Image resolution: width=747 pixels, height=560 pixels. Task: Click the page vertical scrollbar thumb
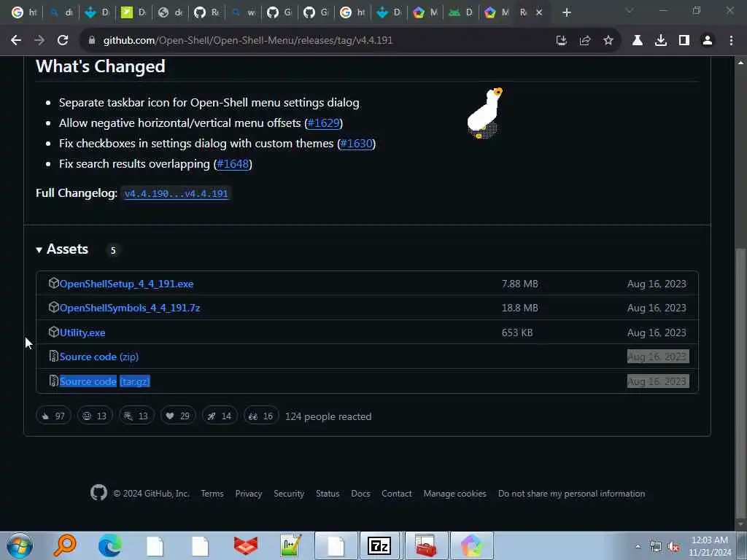point(740,384)
